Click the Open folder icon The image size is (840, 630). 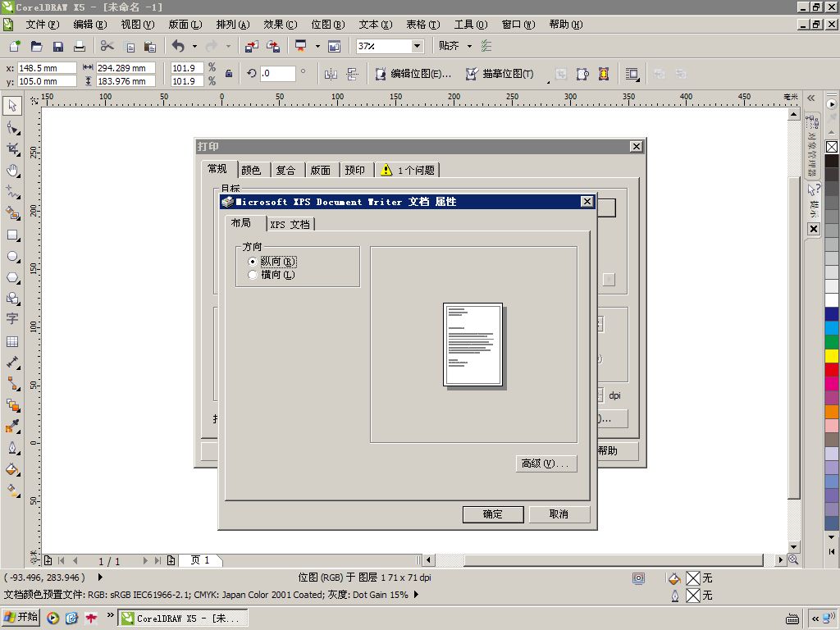click(x=36, y=46)
